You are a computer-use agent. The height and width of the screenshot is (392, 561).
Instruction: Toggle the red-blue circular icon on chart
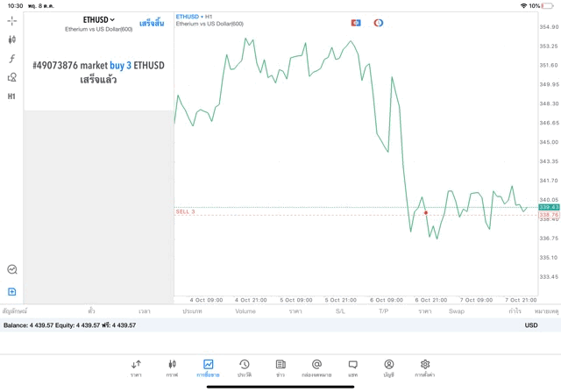pos(379,23)
